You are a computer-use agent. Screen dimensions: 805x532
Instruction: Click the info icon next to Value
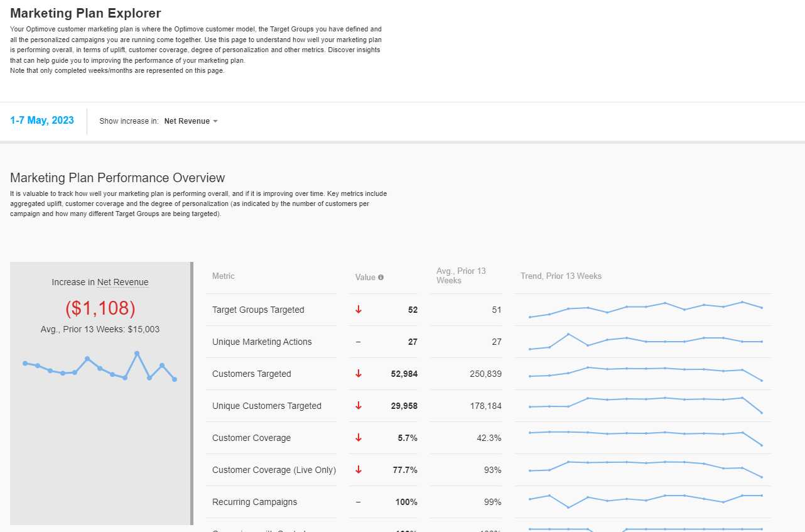click(x=381, y=278)
